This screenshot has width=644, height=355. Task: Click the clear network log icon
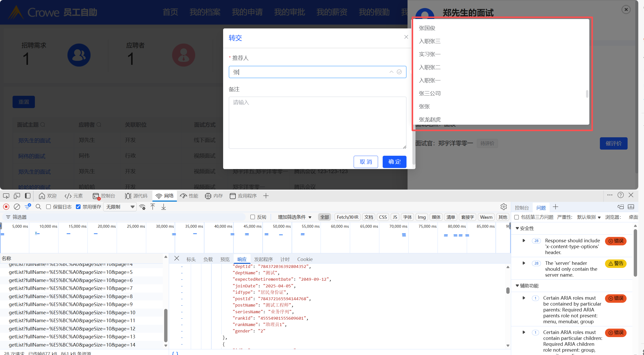17,207
